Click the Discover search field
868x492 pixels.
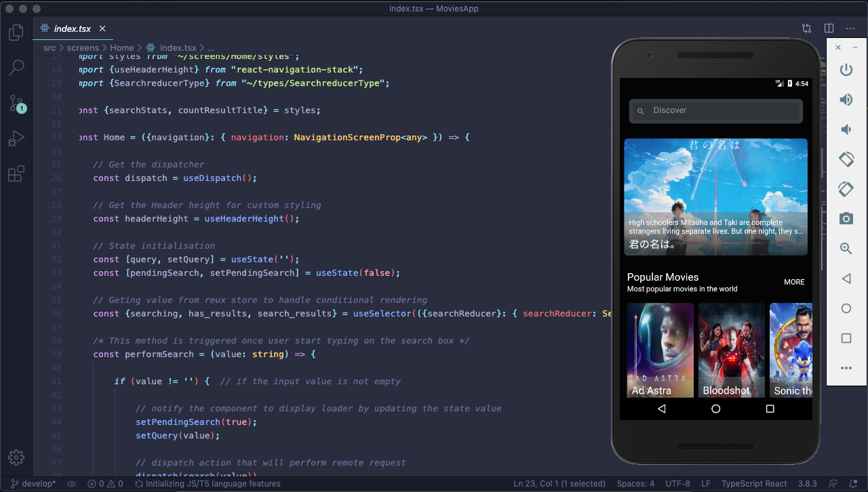pyautogui.click(x=716, y=110)
